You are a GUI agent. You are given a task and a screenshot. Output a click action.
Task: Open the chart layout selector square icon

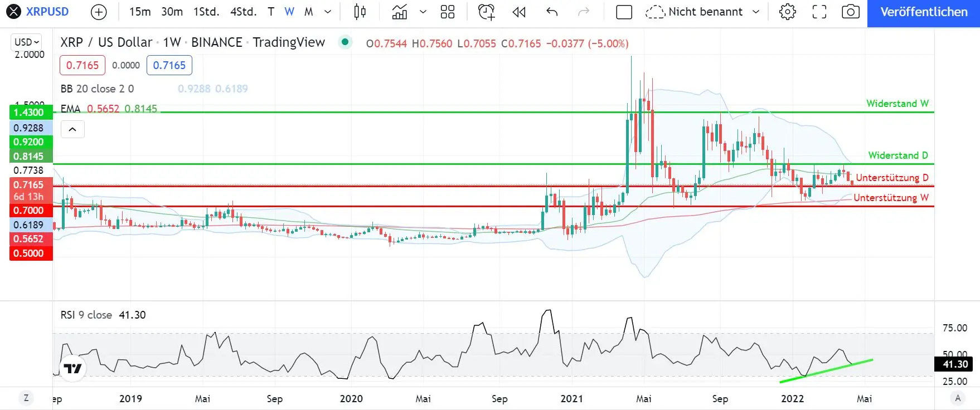coord(624,12)
